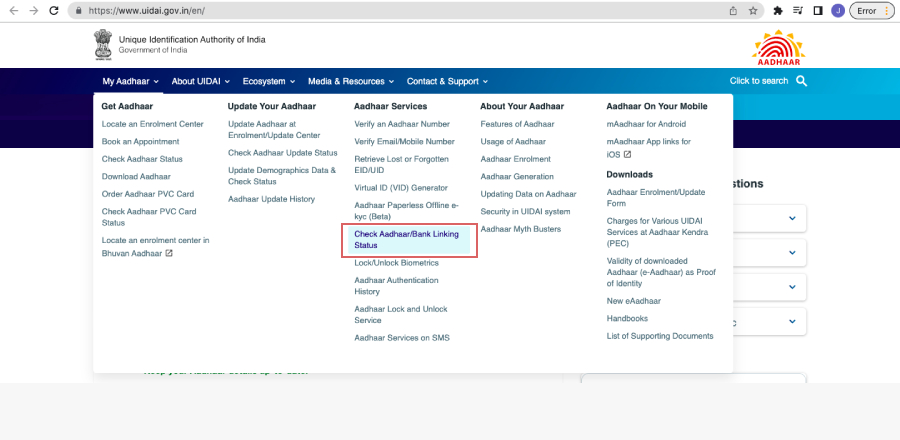Click the Government of India emblem

tap(103, 45)
